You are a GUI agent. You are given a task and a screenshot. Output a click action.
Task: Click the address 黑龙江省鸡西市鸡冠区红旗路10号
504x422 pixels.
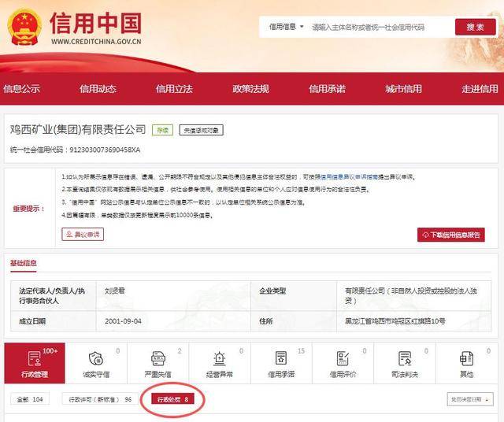pyautogui.click(x=395, y=320)
